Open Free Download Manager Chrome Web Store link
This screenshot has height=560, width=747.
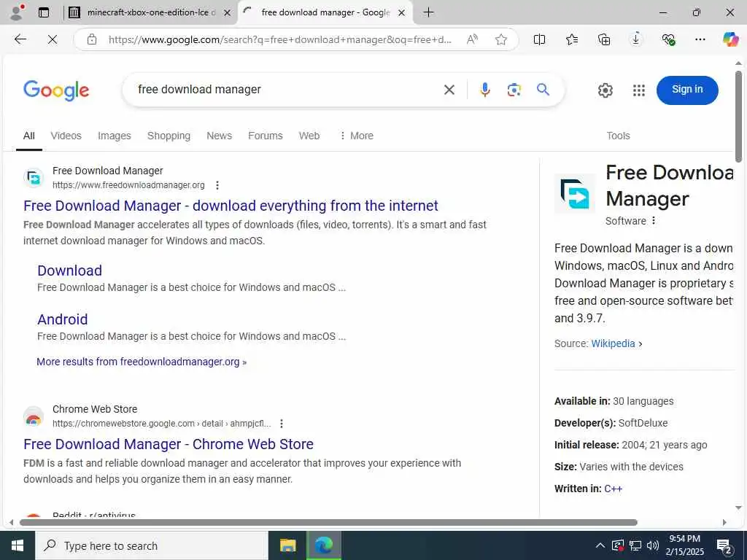pos(169,444)
